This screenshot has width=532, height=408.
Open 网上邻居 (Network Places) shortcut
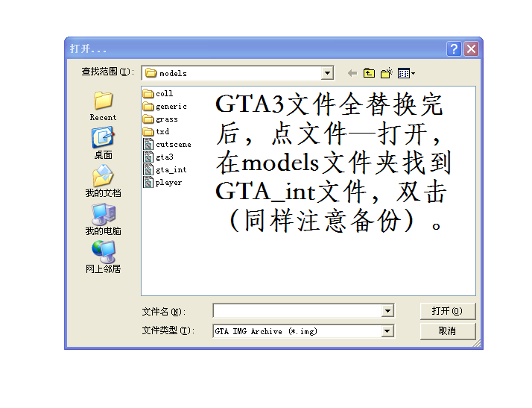(x=103, y=257)
